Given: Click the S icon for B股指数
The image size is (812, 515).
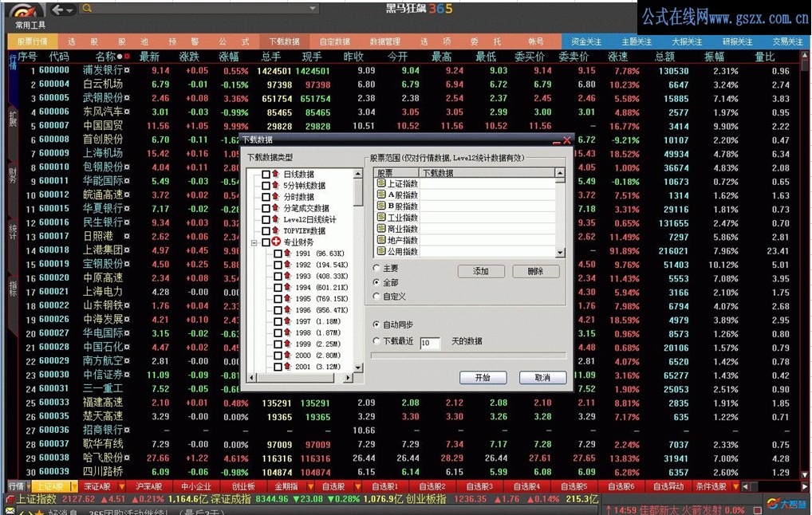Looking at the screenshot, I should 381,206.
